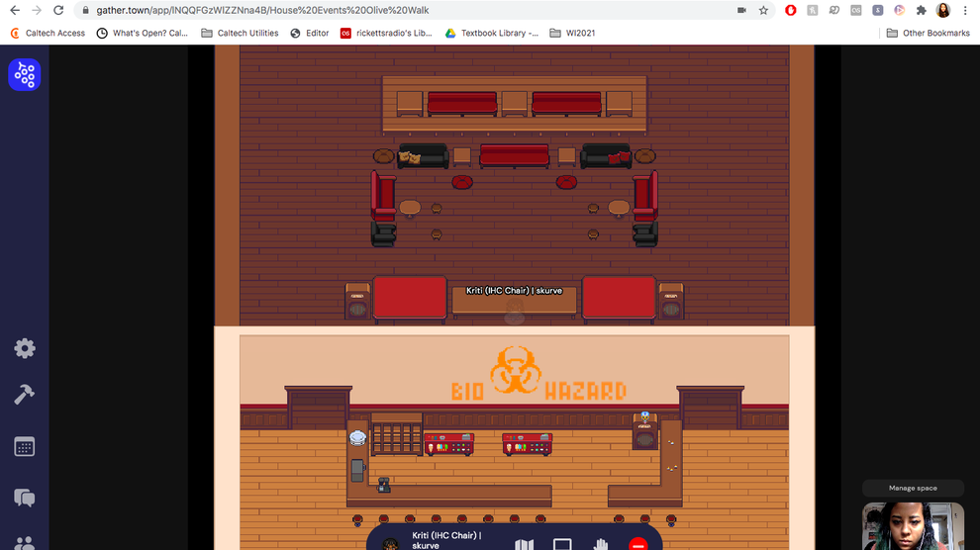Open the Editor bookmark

coord(310,33)
